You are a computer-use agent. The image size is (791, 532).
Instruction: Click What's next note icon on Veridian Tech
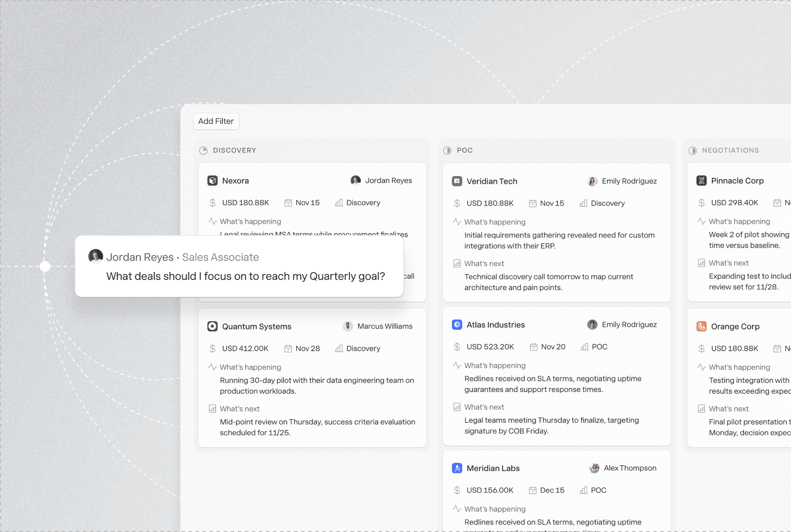[x=457, y=264]
